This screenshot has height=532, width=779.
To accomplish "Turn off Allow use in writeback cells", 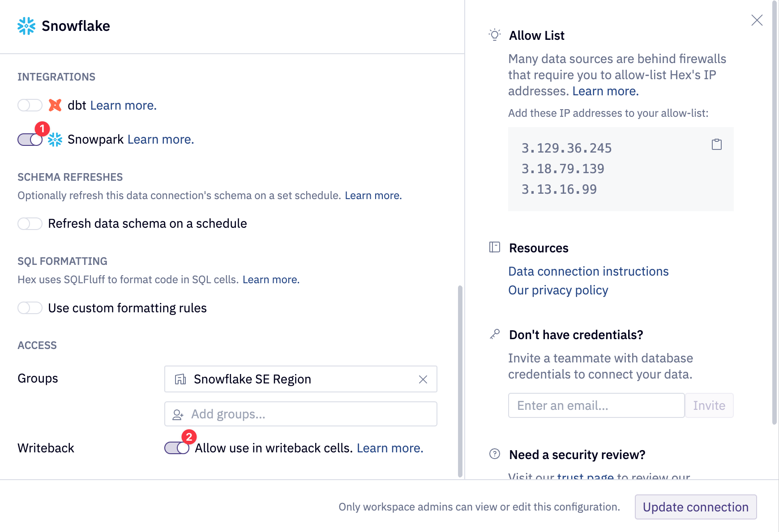I will (176, 447).
